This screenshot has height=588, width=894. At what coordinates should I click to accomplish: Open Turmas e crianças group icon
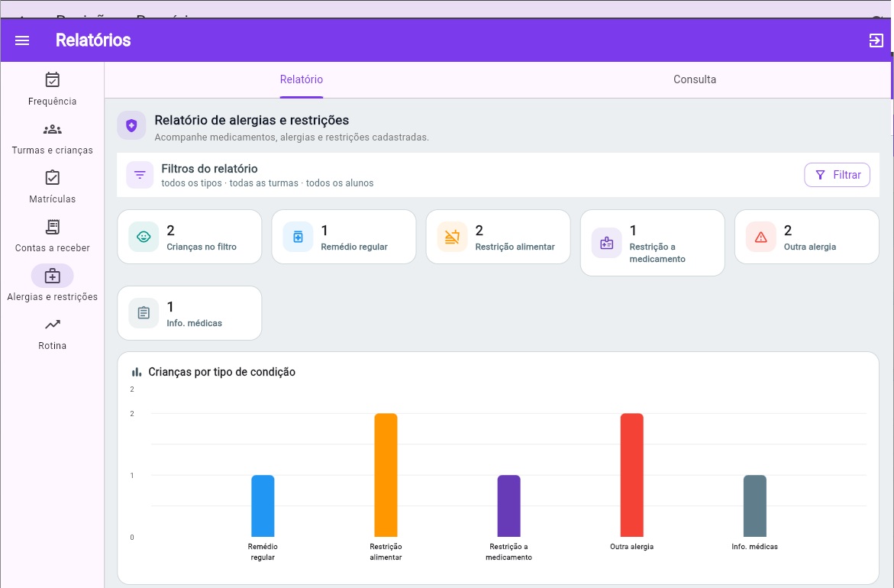coord(53,130)
